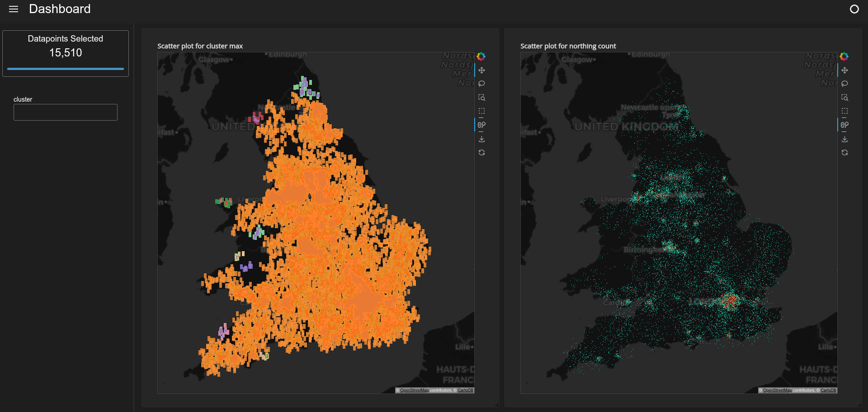
Task: Click the Dashboard title in the header
Action: 60,9
